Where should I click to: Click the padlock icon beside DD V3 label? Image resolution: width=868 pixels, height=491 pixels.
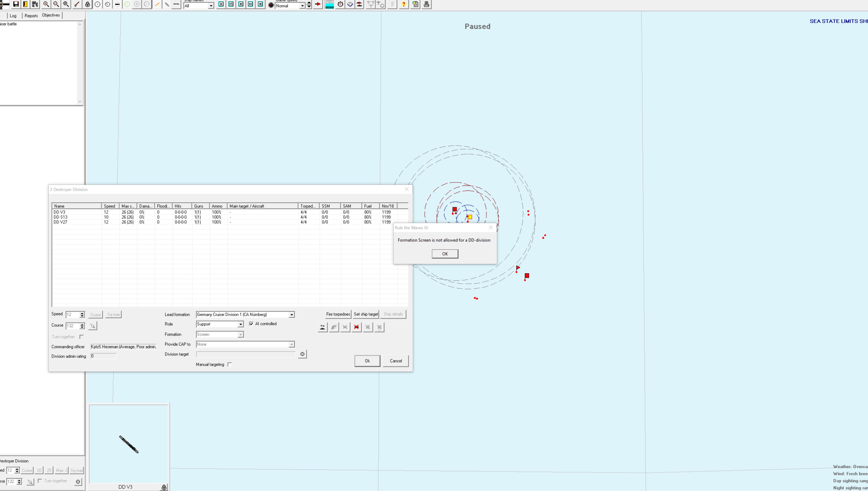tap(164, 487)
